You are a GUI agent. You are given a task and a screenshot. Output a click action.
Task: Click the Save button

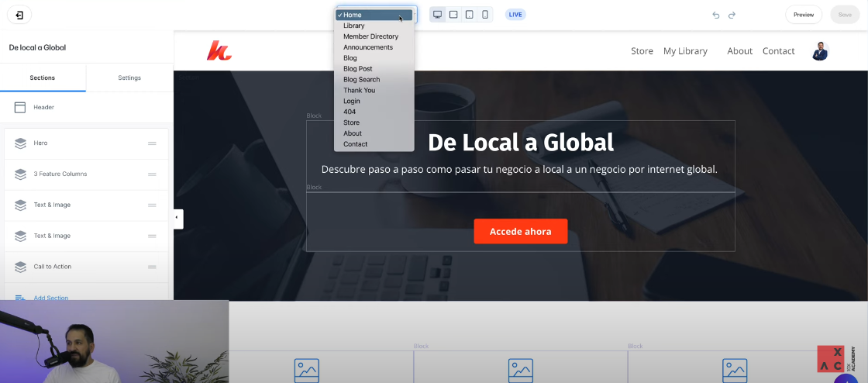[845, 15]
